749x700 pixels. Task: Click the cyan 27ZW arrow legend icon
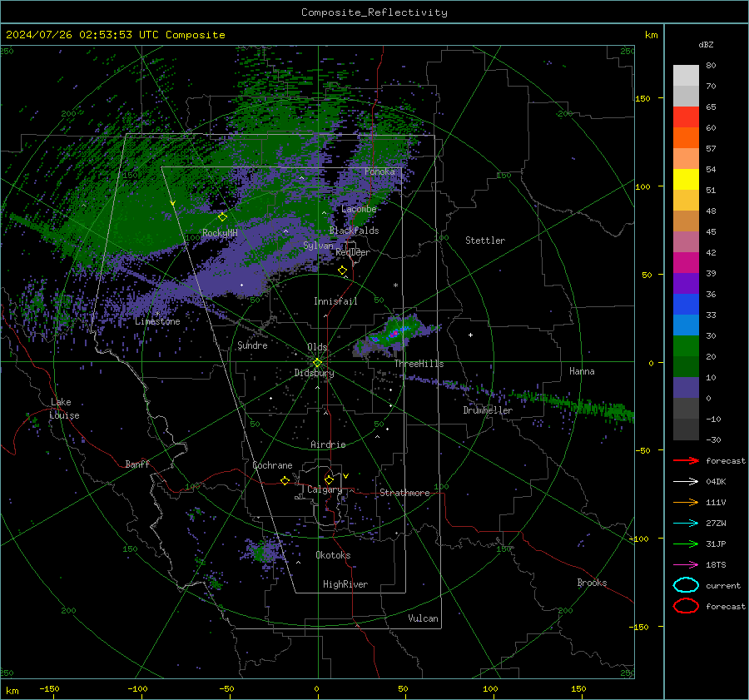click(x=686, y=524)
